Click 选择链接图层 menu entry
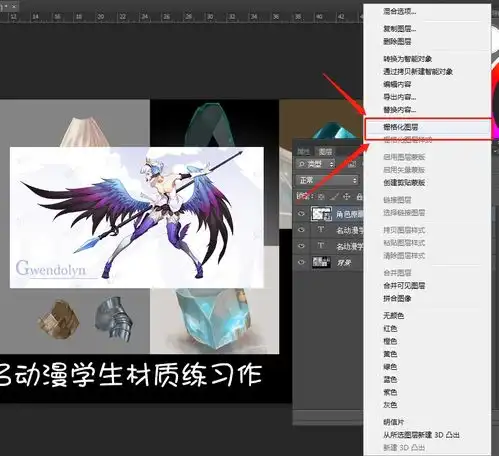Viewport: 499px width, 456px height. (x=404, y=213)
